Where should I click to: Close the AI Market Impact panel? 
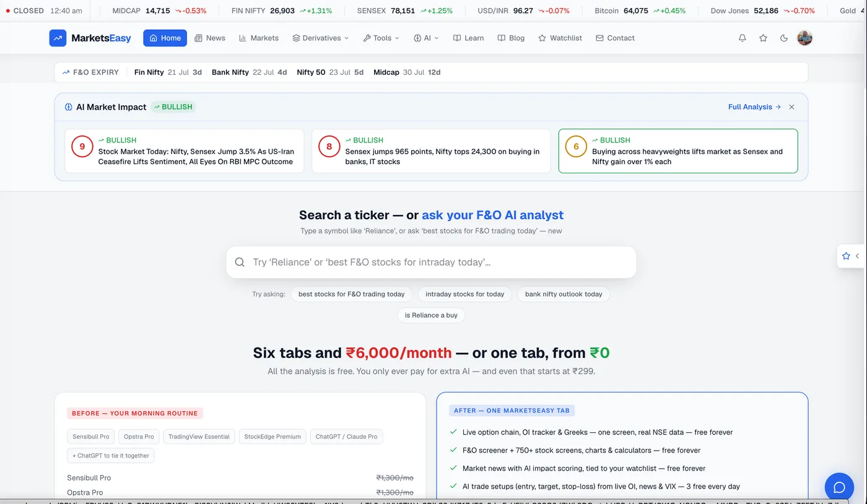point(791,107)
